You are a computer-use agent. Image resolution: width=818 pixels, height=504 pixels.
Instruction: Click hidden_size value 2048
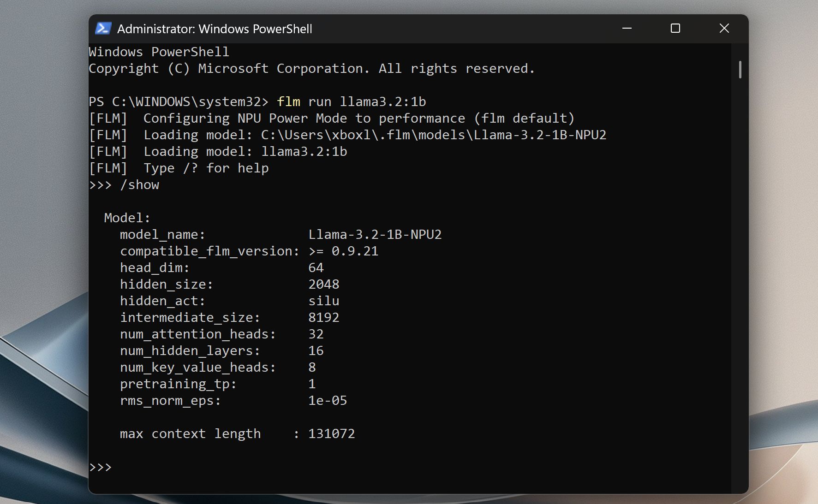tap(324, 285)
